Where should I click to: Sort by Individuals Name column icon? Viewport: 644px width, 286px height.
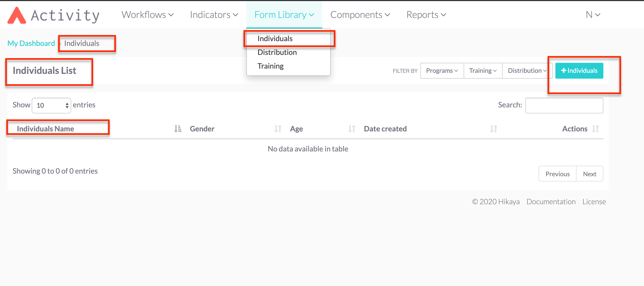pyautogui.click(x=178, y=129)
